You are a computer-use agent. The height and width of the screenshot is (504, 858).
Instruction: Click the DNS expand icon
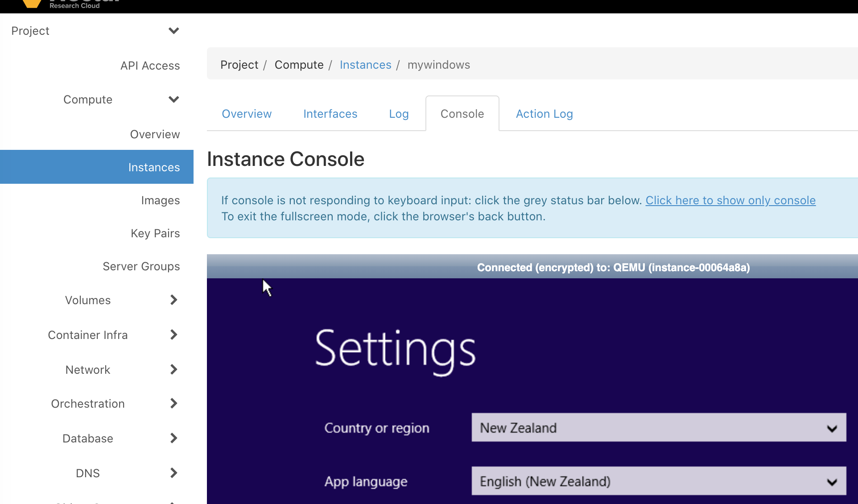(x=173, y=472)
